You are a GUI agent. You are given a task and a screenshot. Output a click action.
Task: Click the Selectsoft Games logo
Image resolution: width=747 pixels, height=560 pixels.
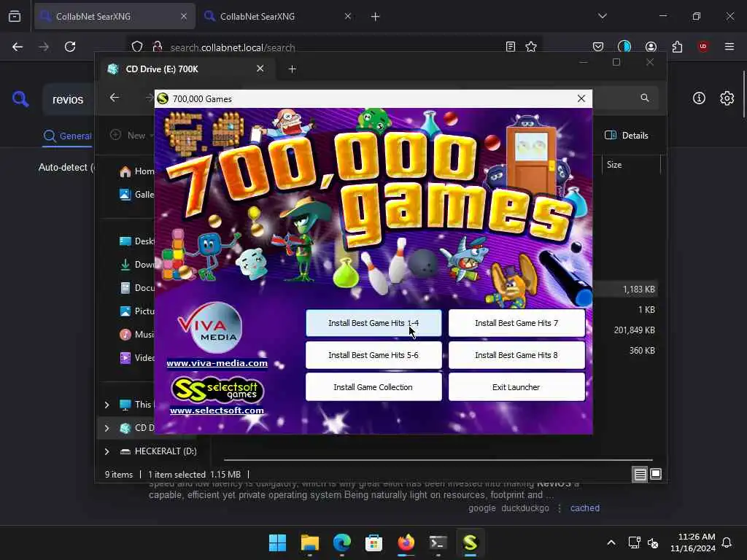point(217,390)
